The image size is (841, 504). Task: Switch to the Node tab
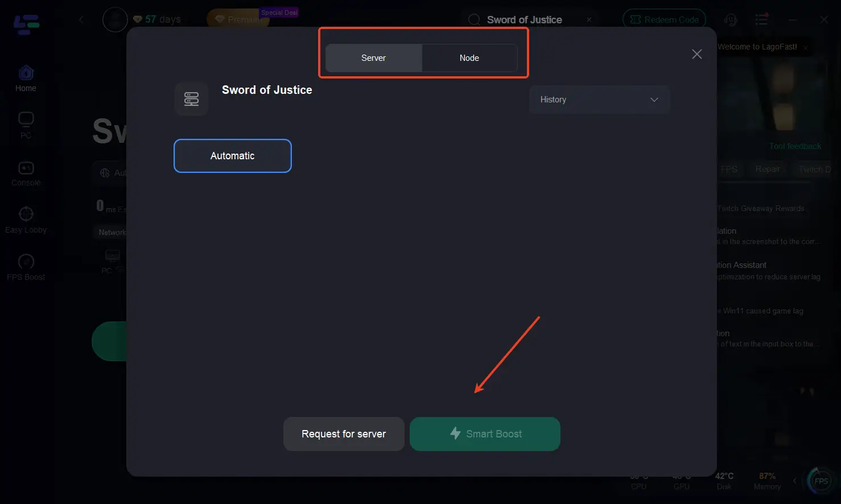469,57
